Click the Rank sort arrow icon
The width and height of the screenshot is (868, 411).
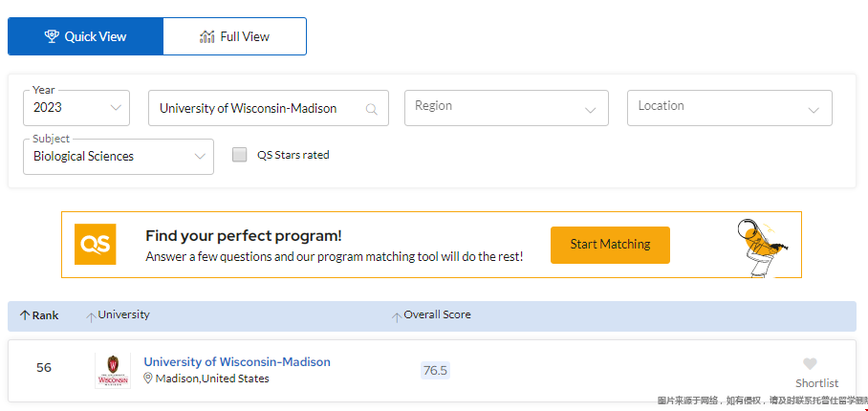click(25, 315)
